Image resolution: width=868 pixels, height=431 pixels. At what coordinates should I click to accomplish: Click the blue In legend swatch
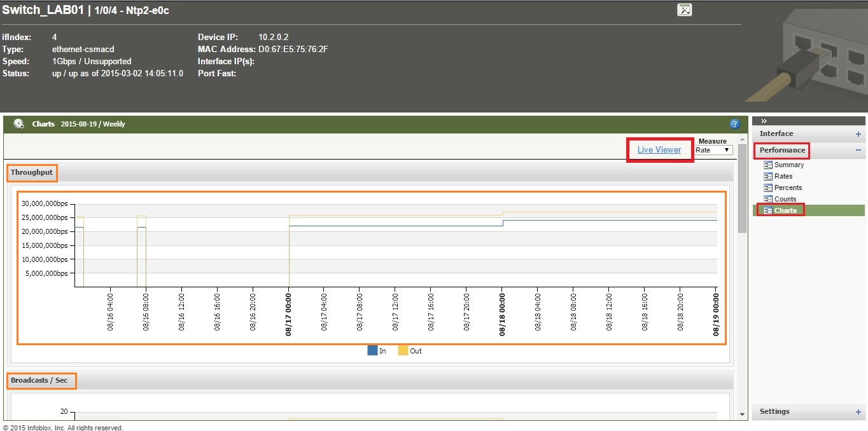(372, 350)
